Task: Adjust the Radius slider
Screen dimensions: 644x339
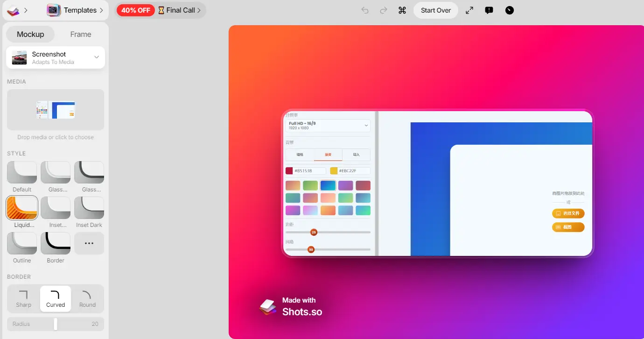Action: click(x=56, y=324)
